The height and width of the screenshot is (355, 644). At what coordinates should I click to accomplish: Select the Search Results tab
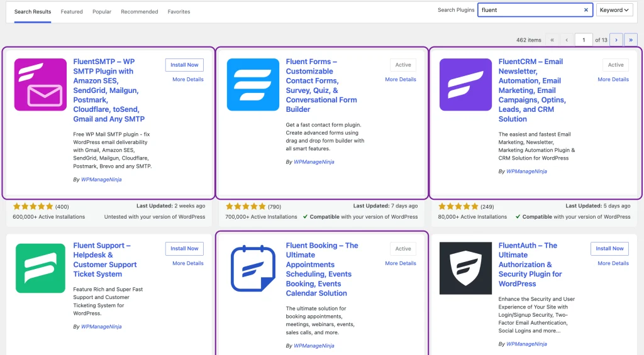tap(33, 11)
